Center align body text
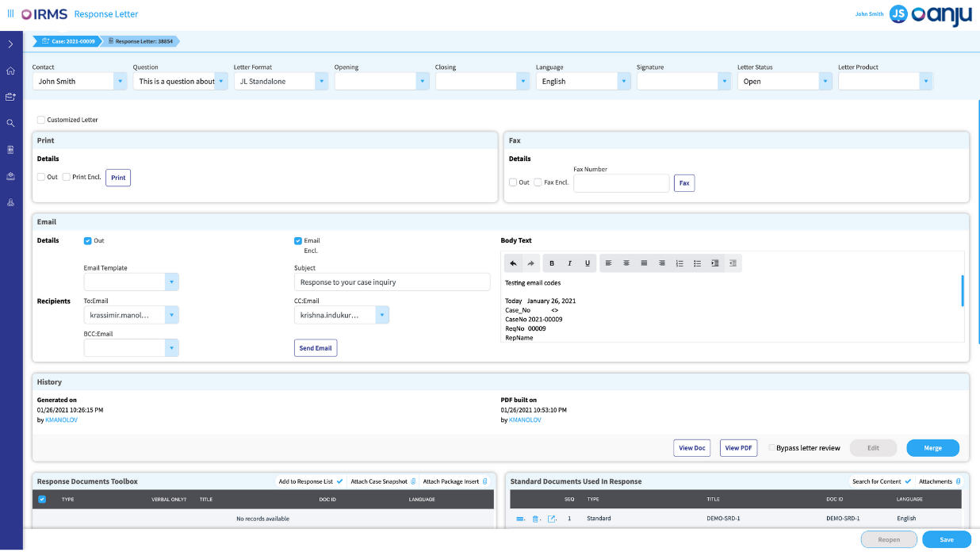 tap(626, 263)
